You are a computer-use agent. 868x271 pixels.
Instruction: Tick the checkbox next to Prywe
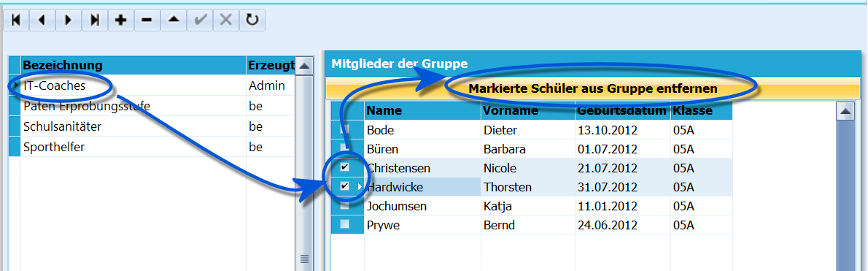click(345, 224)
